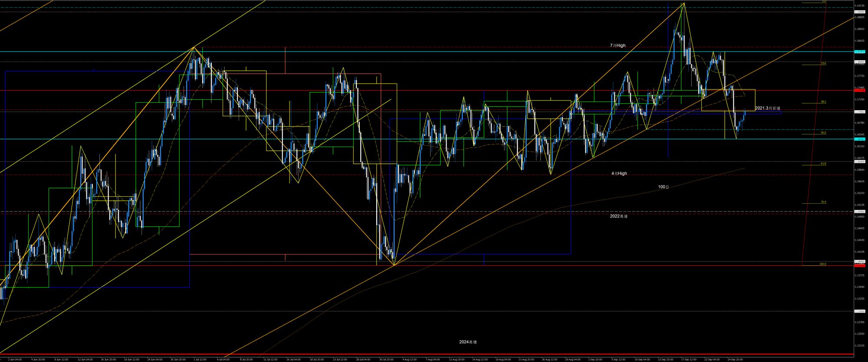Click the 17 Sep 12:00 date label
The image size is (868, 362).
click(x=688, y=359)
